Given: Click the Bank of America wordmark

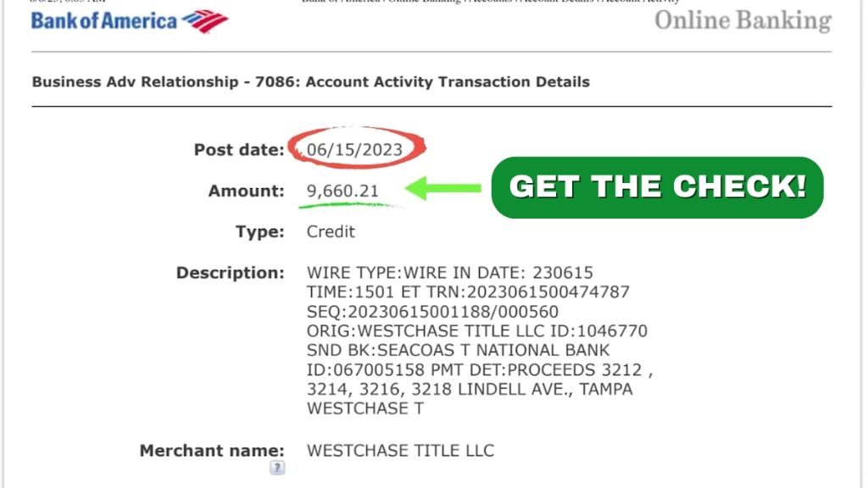Looking at the screenshot, I should coord(104,21).
